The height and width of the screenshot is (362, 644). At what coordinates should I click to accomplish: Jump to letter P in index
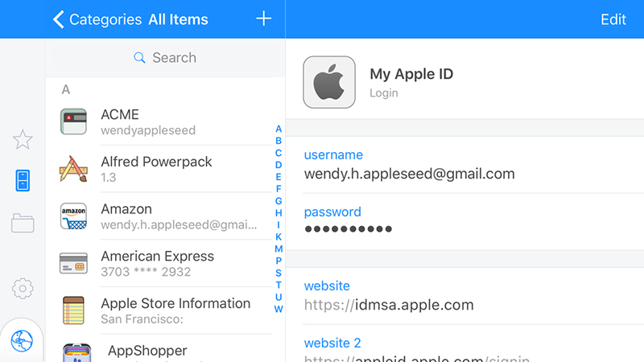coord(279,261)
